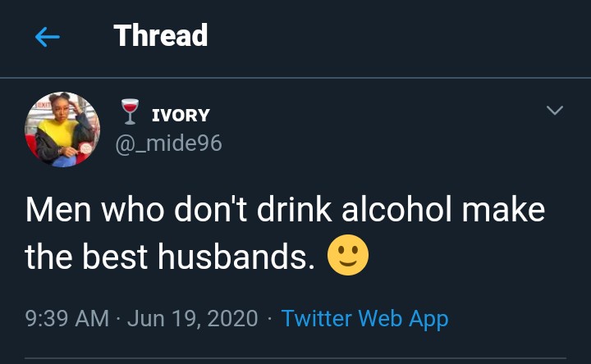Open the profile picture of IVORY
The height and width of the screenshot is (364, 591).
click(x=63, y=130)
